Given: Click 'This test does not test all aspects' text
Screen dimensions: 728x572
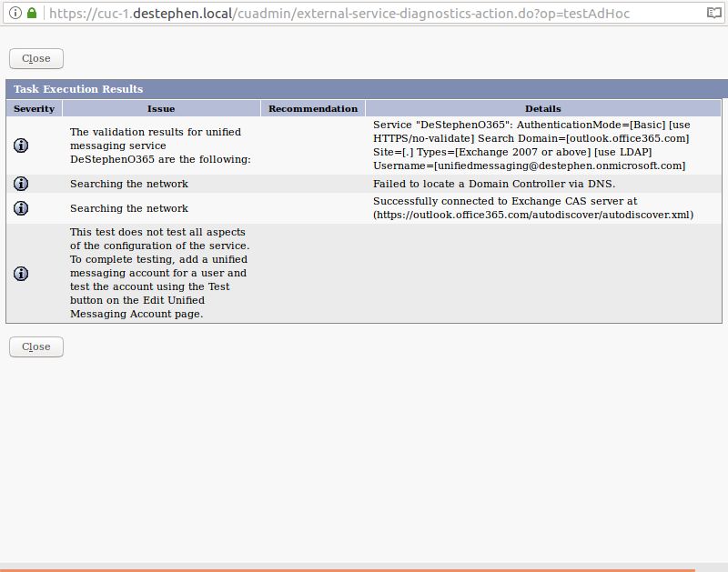Looking at the screenshot, I should point(160,273).
